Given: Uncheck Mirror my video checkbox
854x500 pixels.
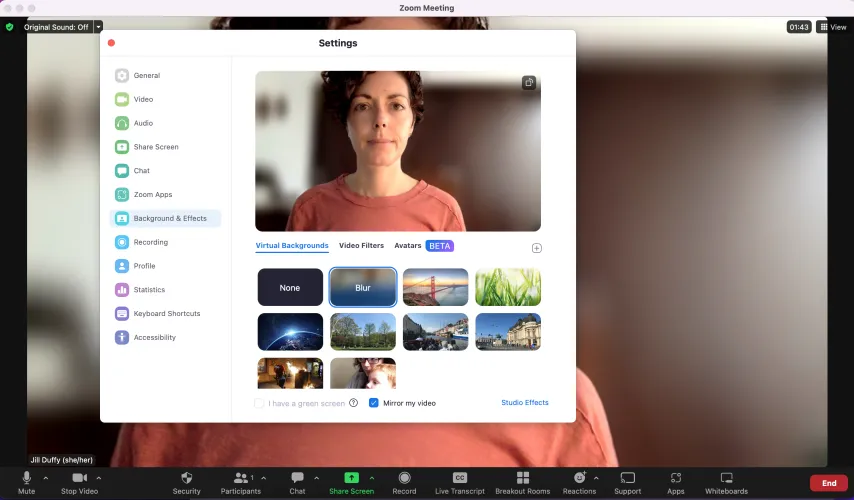Looking at the screenshot, I should (374, 403).
